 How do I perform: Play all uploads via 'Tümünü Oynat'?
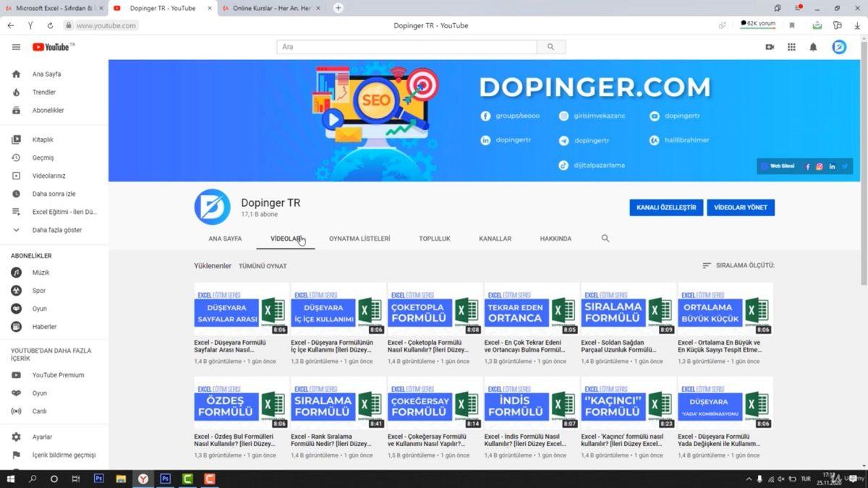click(263, 266)
